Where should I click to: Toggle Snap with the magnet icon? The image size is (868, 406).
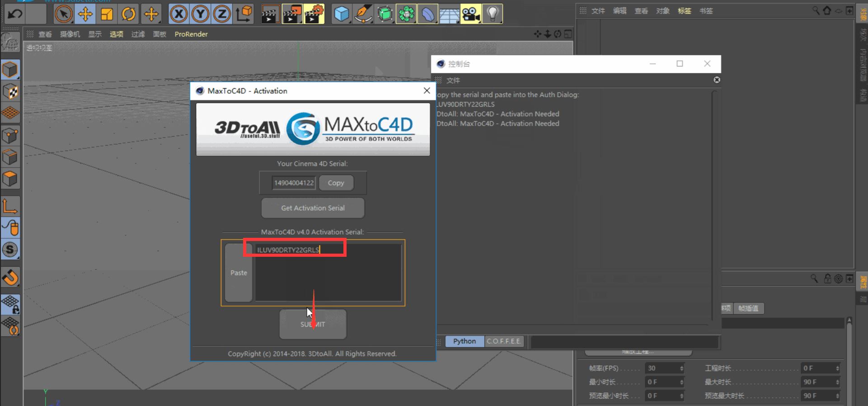pyautogui.click(x=10, y=277)
